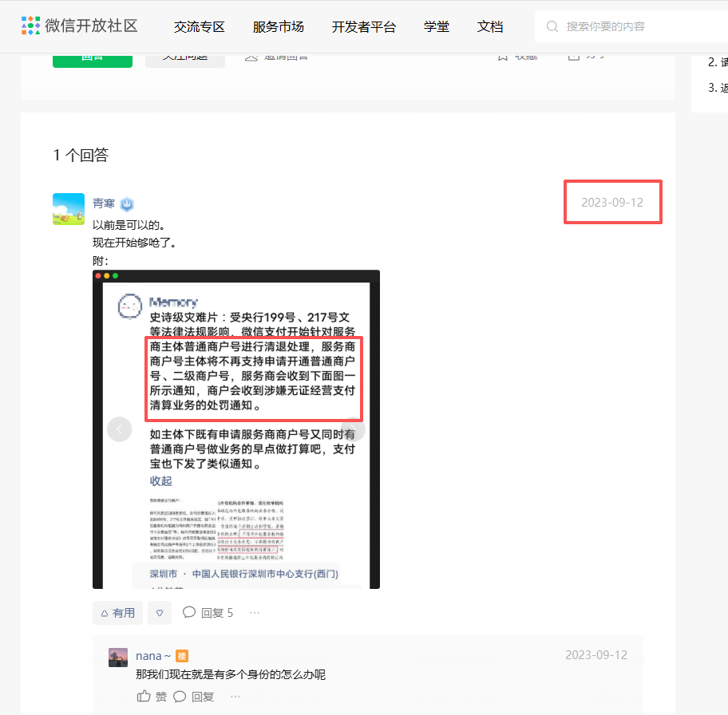Open the 服务市场 menu
Viewport: 728px width, 715px height.
[x=278, y=27]
